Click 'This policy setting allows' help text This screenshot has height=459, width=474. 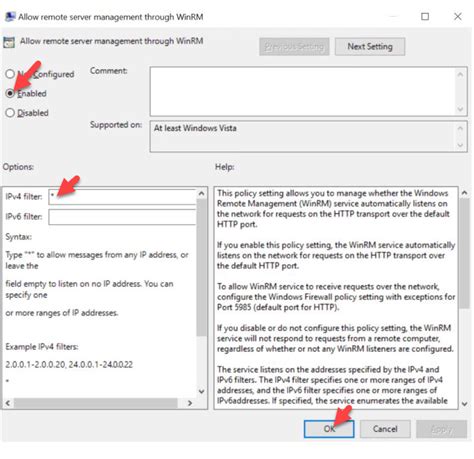pos(332,193)
